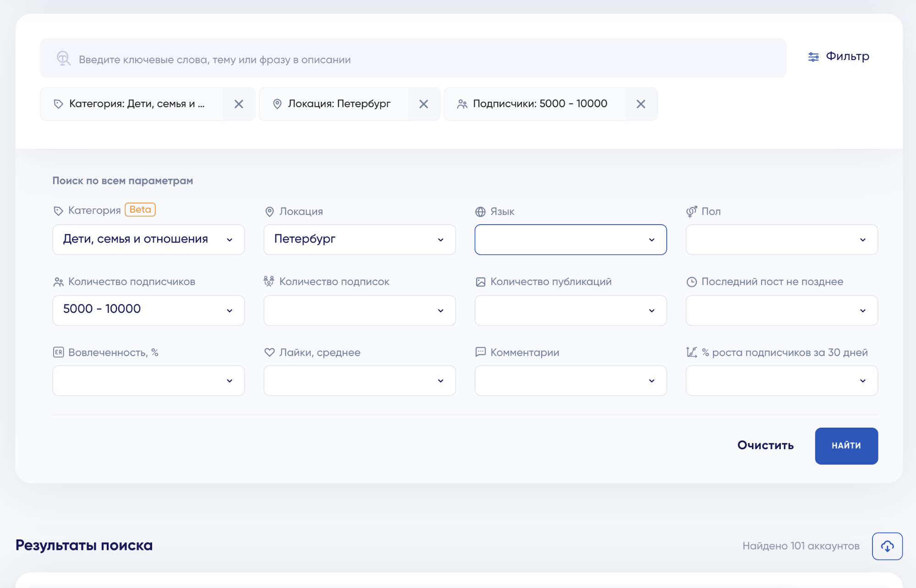Open the Язык dropdown

tap(570, 239)
